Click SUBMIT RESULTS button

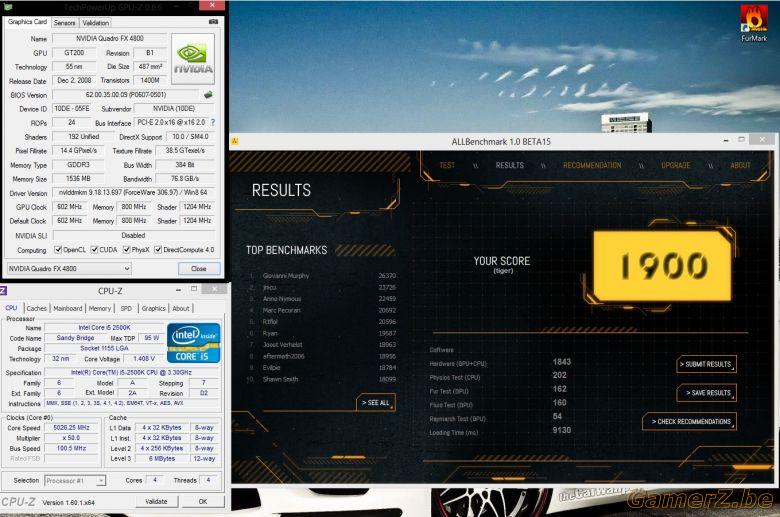(x=706, y=364)
